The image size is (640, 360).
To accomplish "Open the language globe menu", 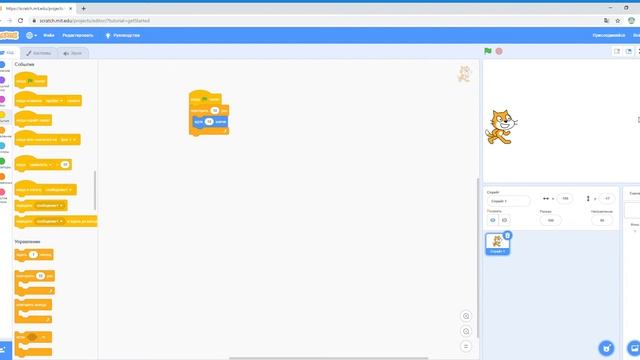I will pos(31,36).
